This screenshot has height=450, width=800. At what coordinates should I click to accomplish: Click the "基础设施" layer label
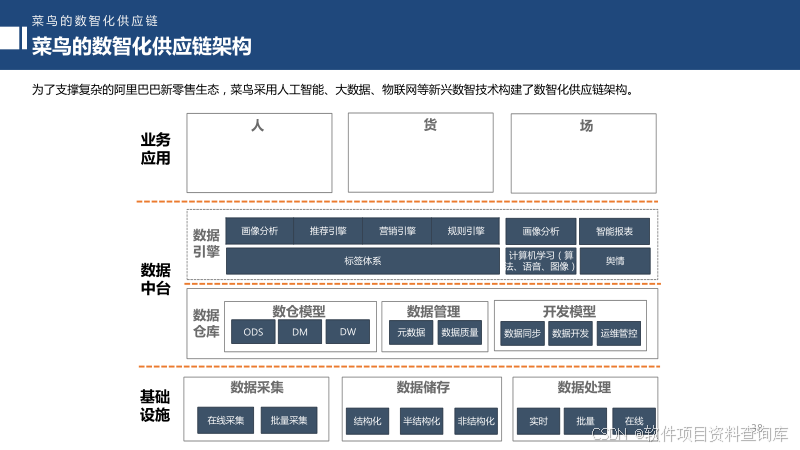click(155, 406)
